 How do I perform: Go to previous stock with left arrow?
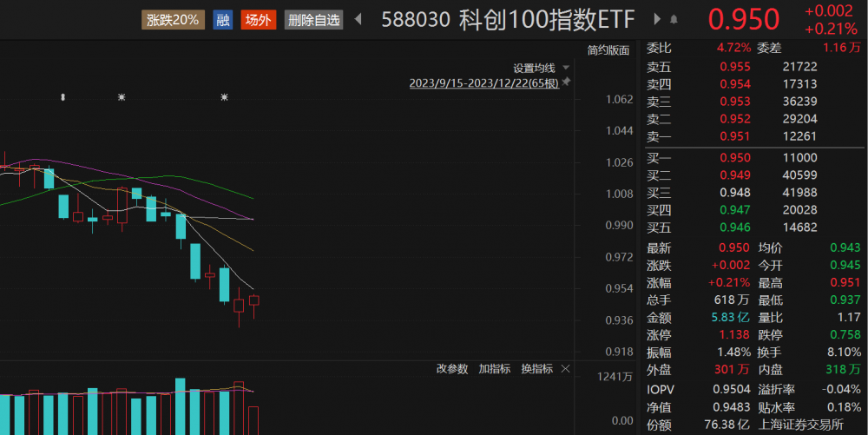tap(358, 19)
